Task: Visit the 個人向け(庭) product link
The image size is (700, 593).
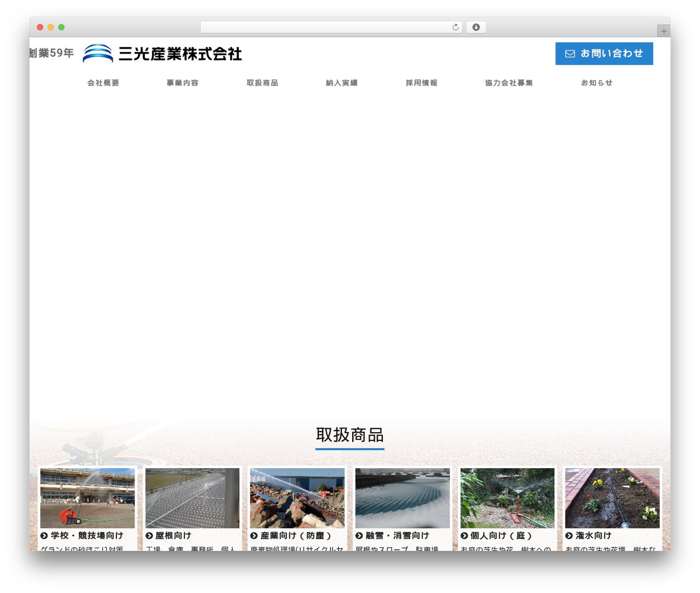Action: 501,536
